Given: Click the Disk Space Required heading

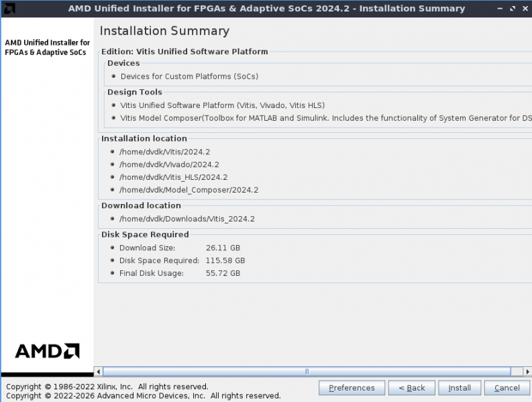Looking at the screenshot, I should [145, 235].
